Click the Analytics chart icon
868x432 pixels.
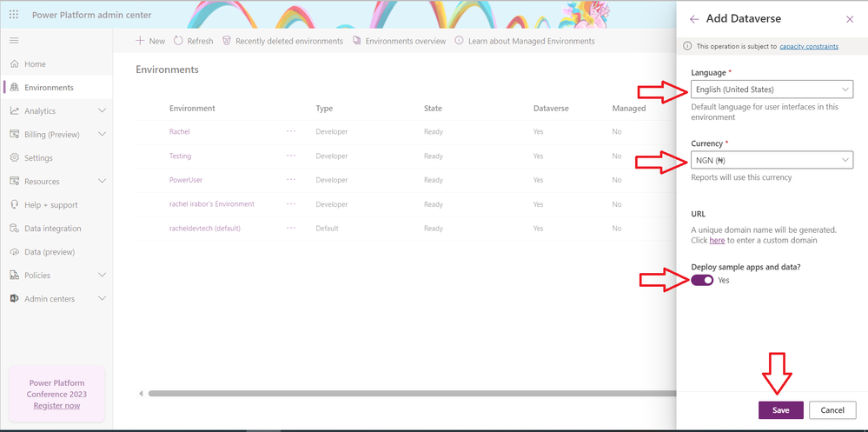click(15, 110)
